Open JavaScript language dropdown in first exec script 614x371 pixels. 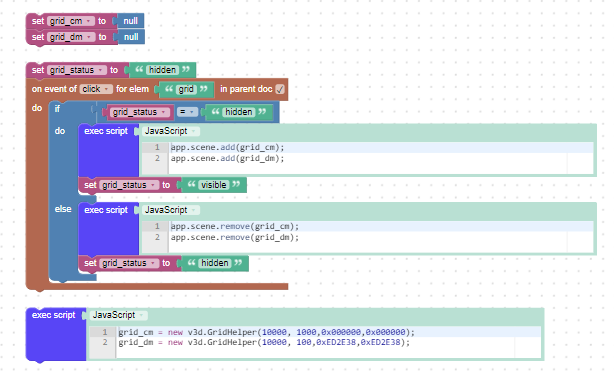point(170,131)
